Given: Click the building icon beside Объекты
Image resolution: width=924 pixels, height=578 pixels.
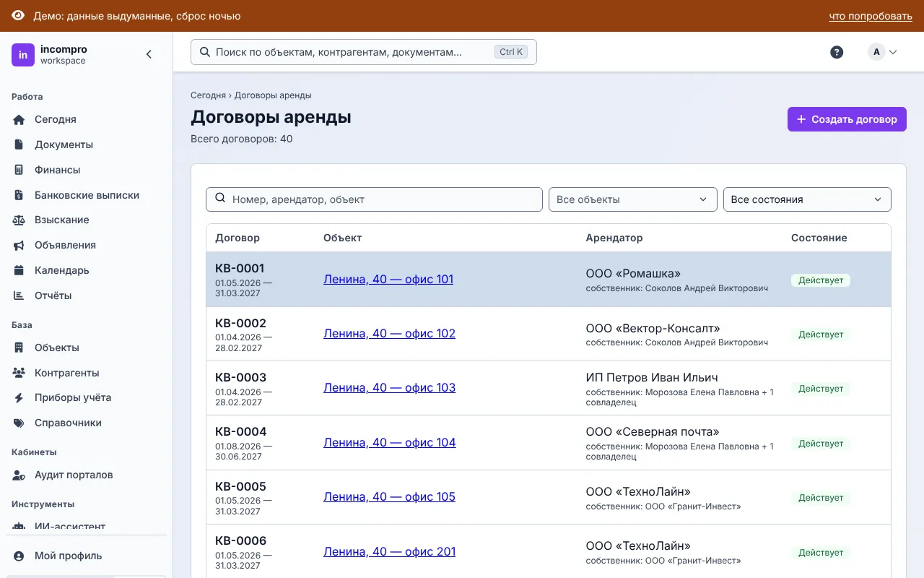Looking at the screenshot, I should pyautogui.click(x=19, y=348).
